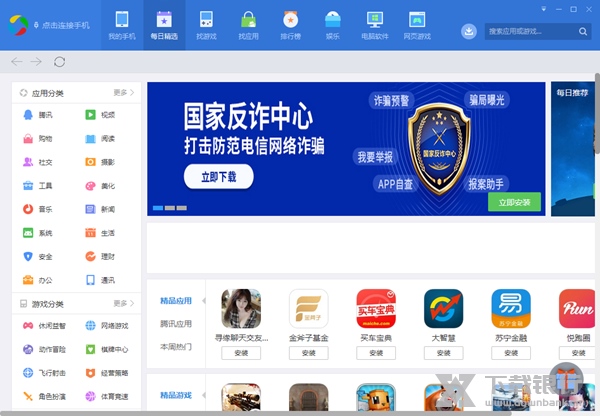
Task: Install the 买车宝典 app
Action: tap(376, 353)
